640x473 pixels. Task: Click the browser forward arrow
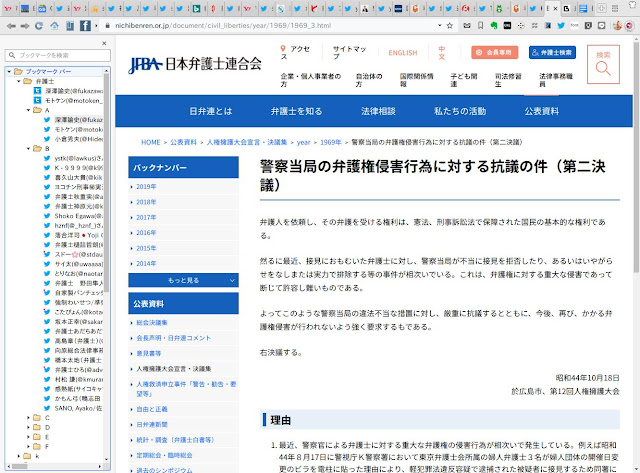(x=25, y=26)
